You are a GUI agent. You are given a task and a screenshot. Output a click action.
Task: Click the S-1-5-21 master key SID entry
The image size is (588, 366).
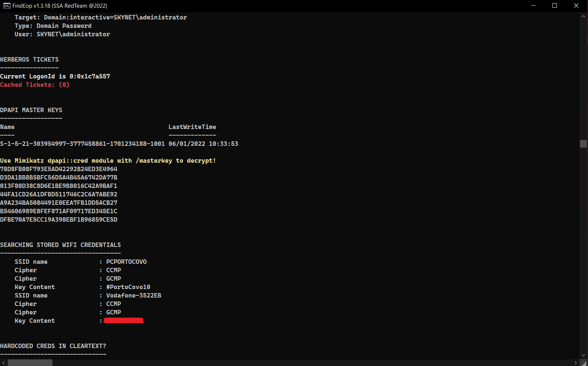(x=82, y=144)
